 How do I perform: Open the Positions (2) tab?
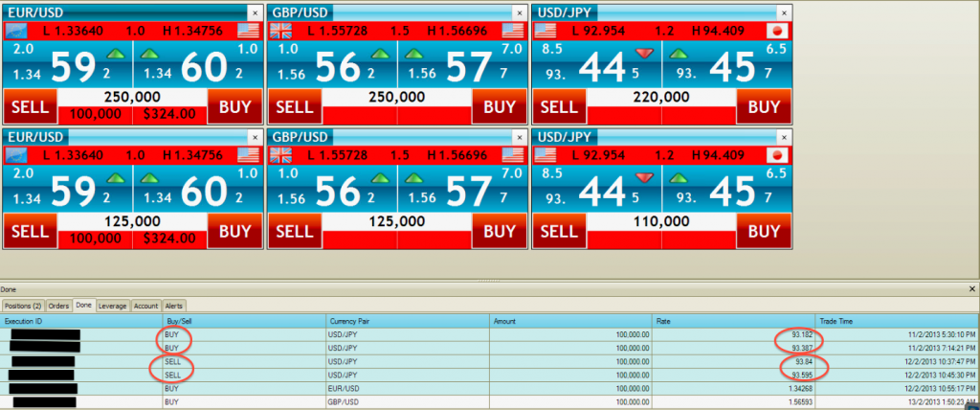[23, 306]
